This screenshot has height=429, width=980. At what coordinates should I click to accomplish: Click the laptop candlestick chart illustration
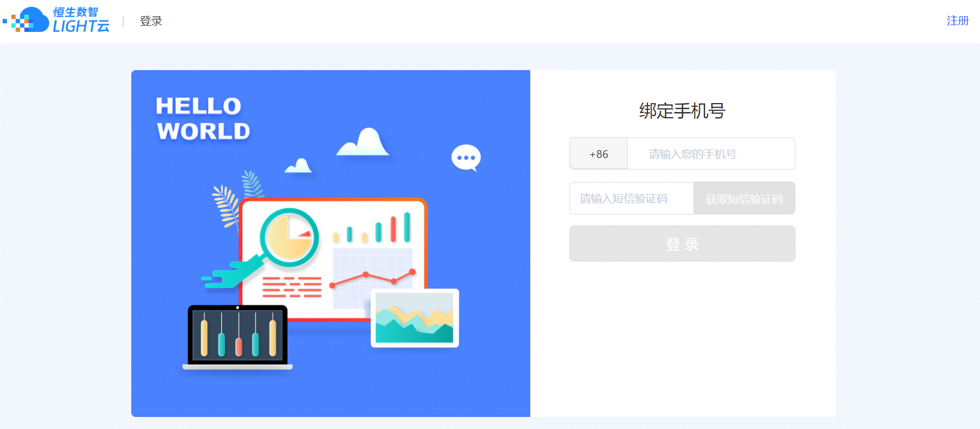(237, 337)
